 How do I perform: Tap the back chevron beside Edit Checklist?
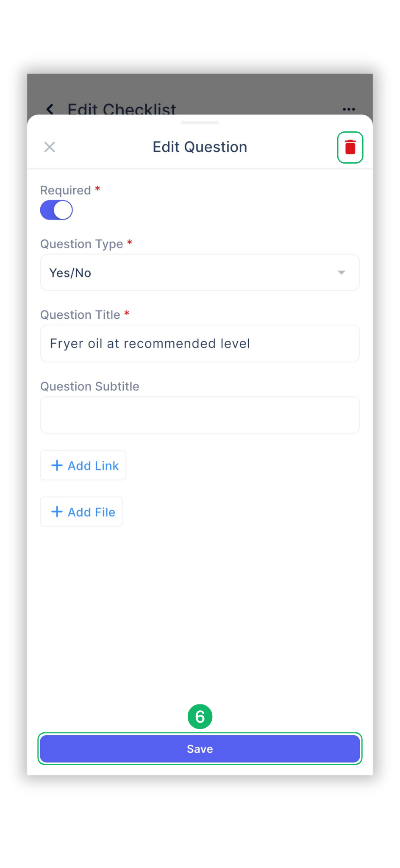pyautogui.click(x=50, y=109)
